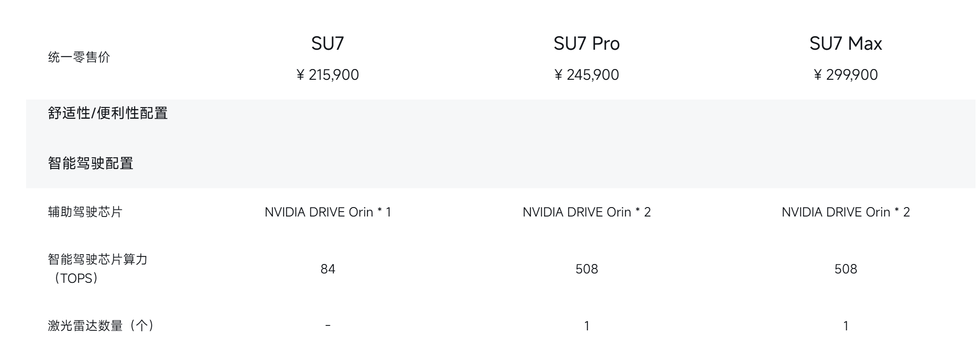980x355 pixels.
Task: Expand the 舒适性/便利性配置 section
Action: [x=108, y=113]
